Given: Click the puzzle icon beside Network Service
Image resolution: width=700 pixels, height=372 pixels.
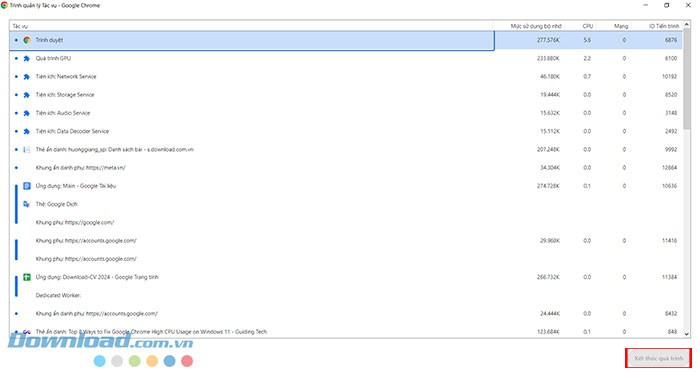Looking at the screenshot, I should pyautogui.click(x=27, y=77).
